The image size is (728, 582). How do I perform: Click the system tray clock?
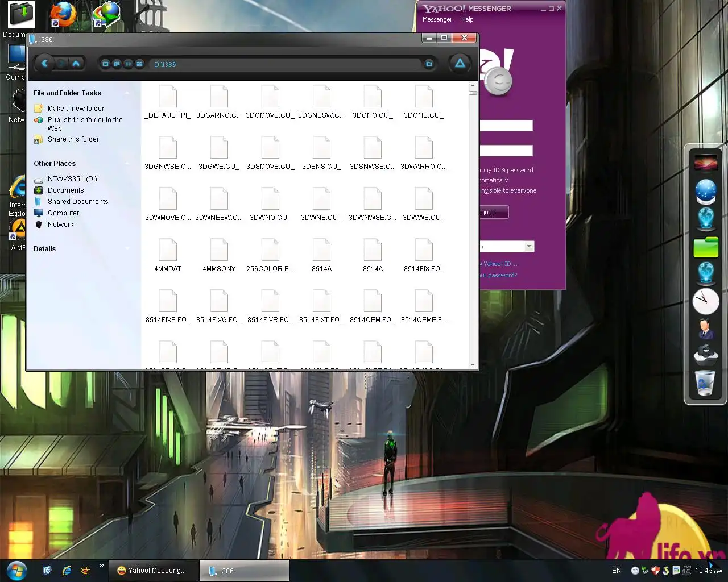708,571
